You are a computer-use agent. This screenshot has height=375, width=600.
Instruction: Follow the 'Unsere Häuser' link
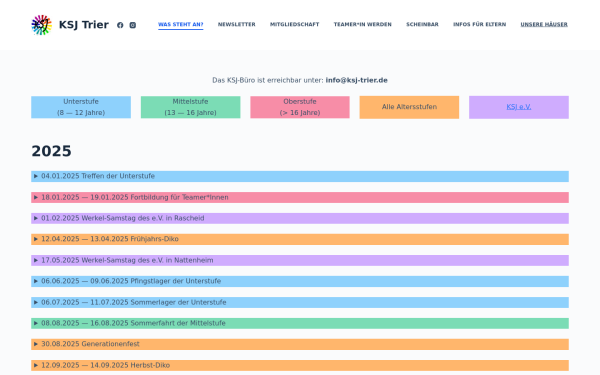pyautogui.click(x=544, y=24)
